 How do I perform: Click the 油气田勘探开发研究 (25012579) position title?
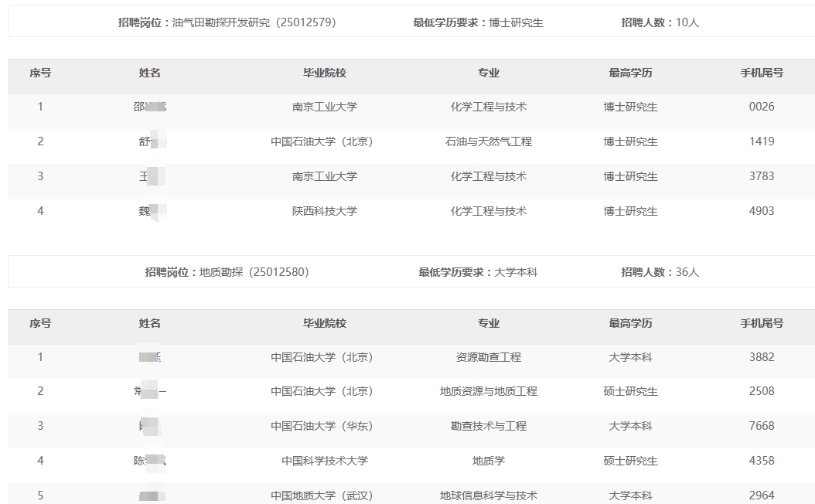(227, 22)
